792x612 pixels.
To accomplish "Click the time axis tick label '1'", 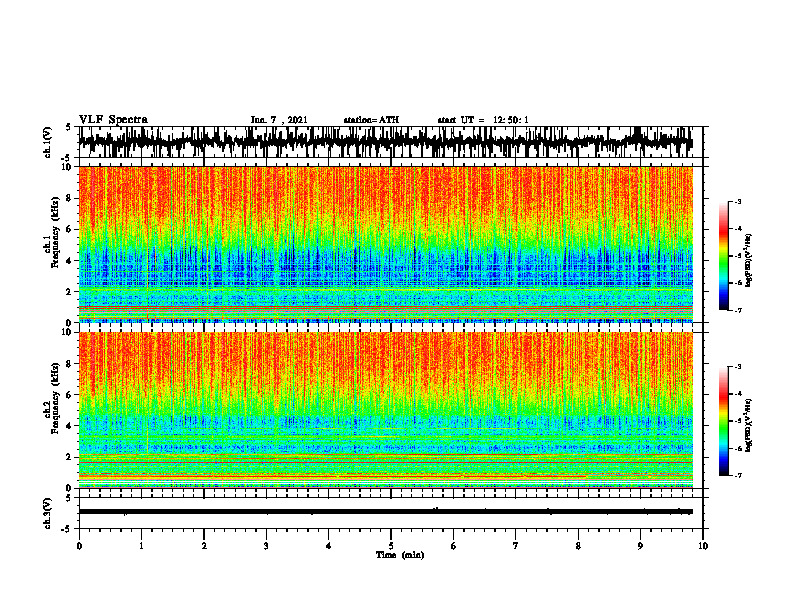I will pos(141,546).
